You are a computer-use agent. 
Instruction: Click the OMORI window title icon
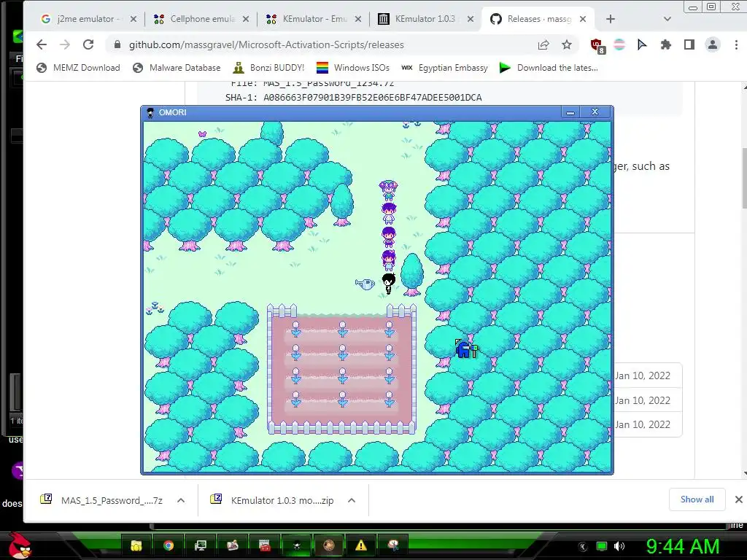tap(150, 113)
